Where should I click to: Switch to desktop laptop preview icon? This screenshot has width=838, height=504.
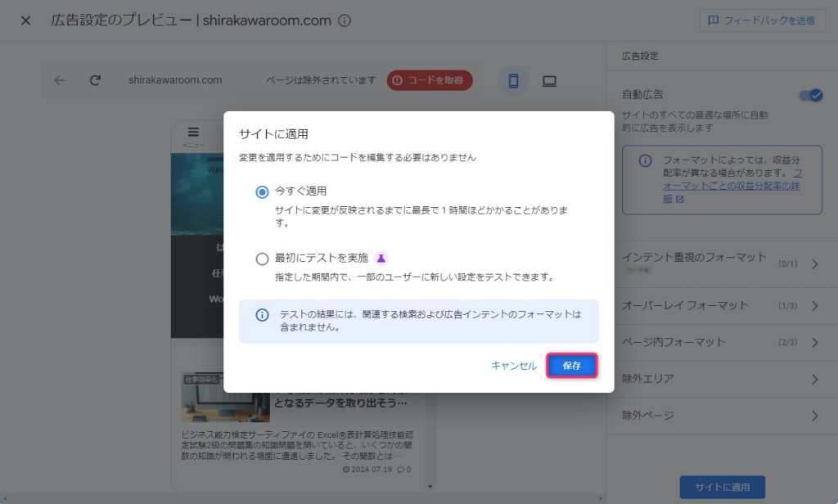[549, 80]
